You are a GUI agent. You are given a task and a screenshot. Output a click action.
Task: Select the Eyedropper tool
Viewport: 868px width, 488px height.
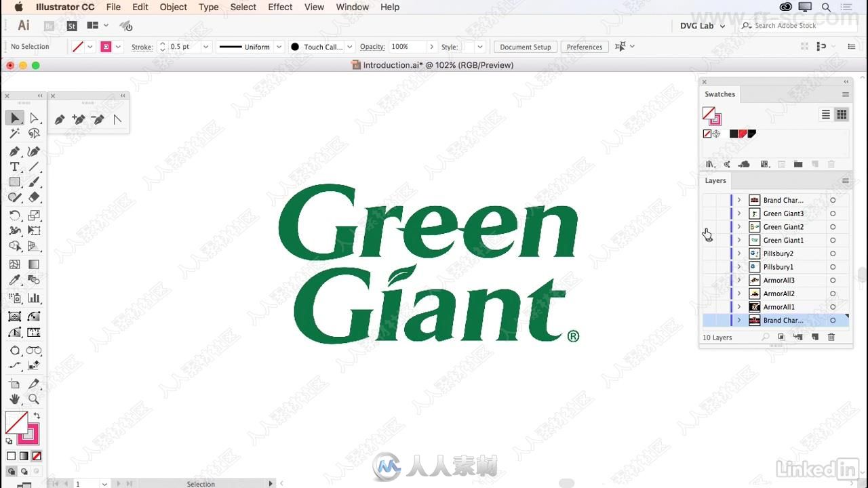15,280
